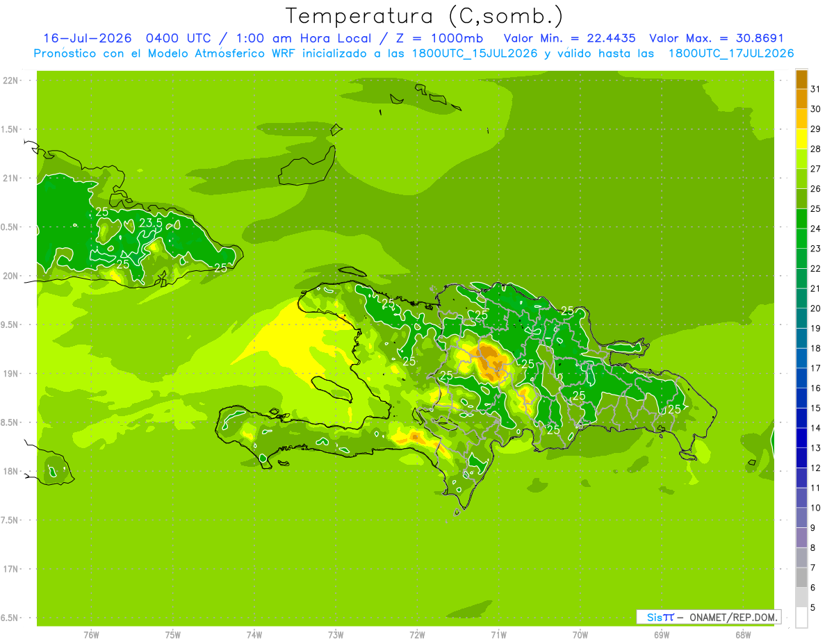Click the Valor Min. = 22.4435 text
The width and height of the screenshot is (834, 644).
point(570,38)
